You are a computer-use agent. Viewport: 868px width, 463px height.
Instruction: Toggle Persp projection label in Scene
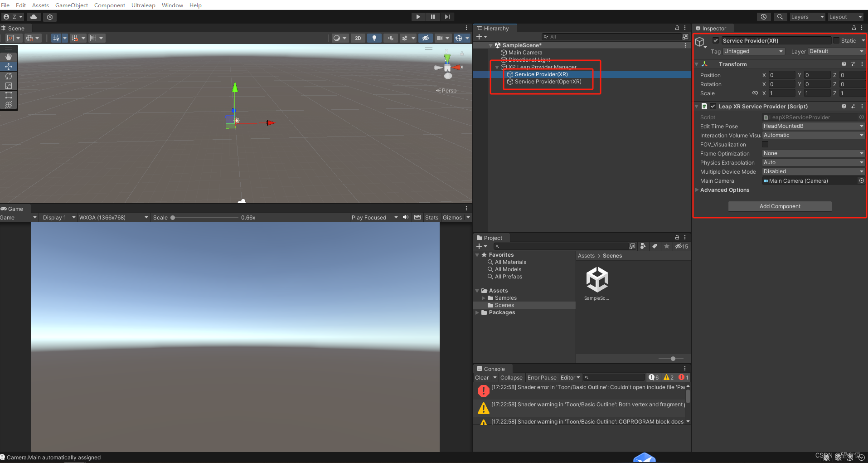(446, 91)
